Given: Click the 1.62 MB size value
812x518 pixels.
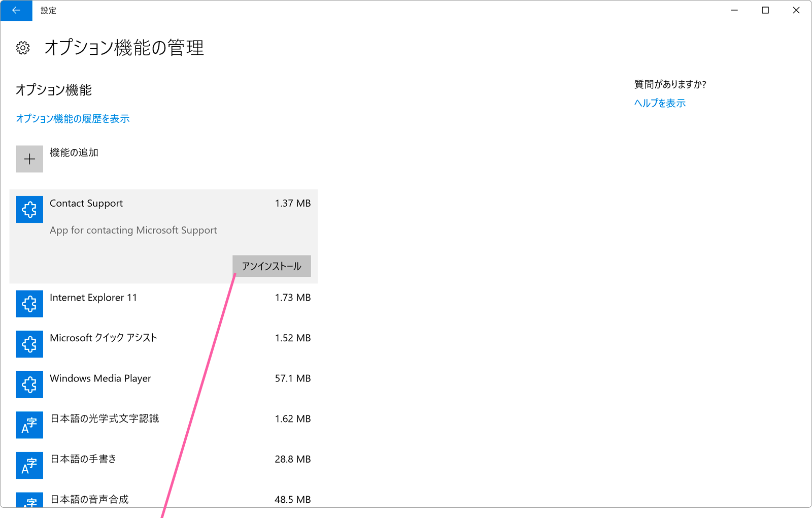Looking at the screenshot, I should pos(293,419).
